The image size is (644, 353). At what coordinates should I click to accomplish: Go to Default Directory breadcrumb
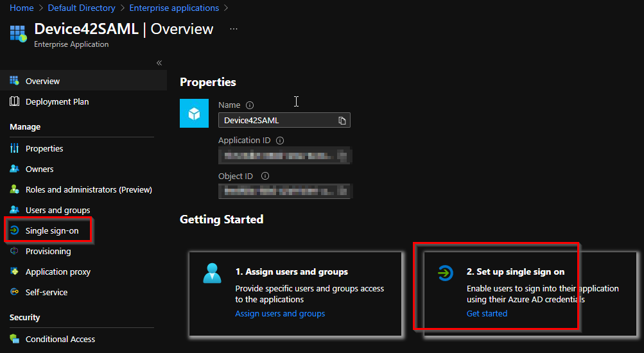click(81, 8)
